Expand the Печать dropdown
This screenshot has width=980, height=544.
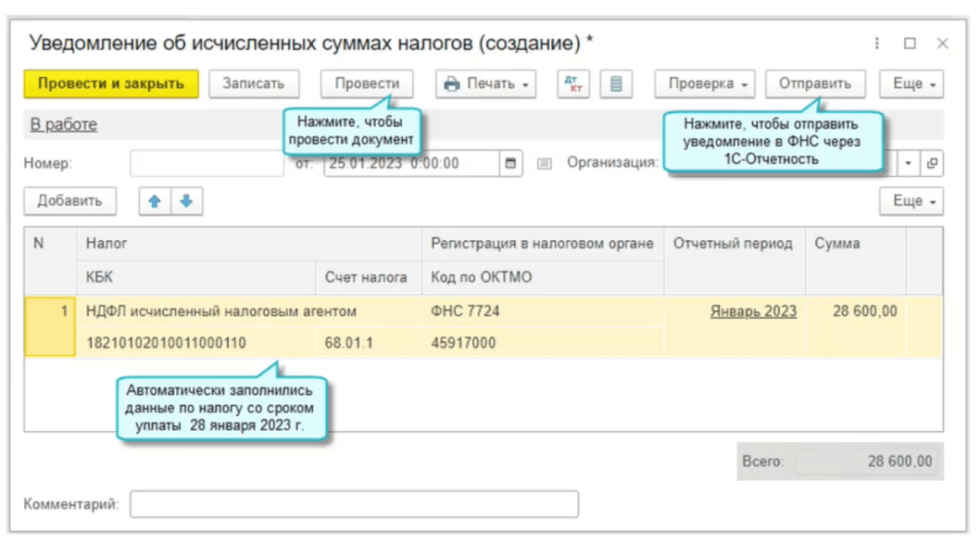pyautogui.click(x=486, y=84)
